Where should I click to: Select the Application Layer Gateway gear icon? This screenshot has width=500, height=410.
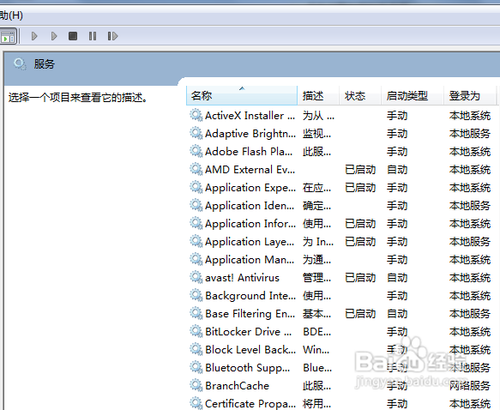[x=196, y=241]
